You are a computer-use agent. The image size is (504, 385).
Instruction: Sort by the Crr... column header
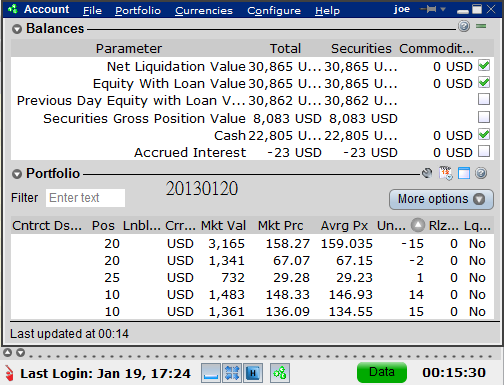pos(180,226)
